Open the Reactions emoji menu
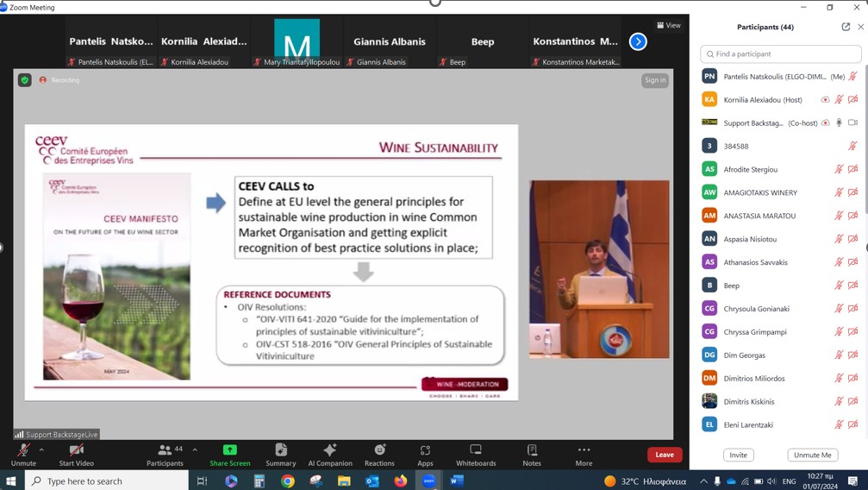 click(x=380, y=455)
